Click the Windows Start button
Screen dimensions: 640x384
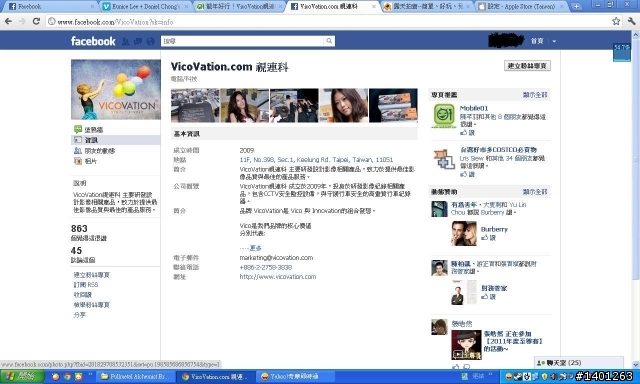click(22, 376)
